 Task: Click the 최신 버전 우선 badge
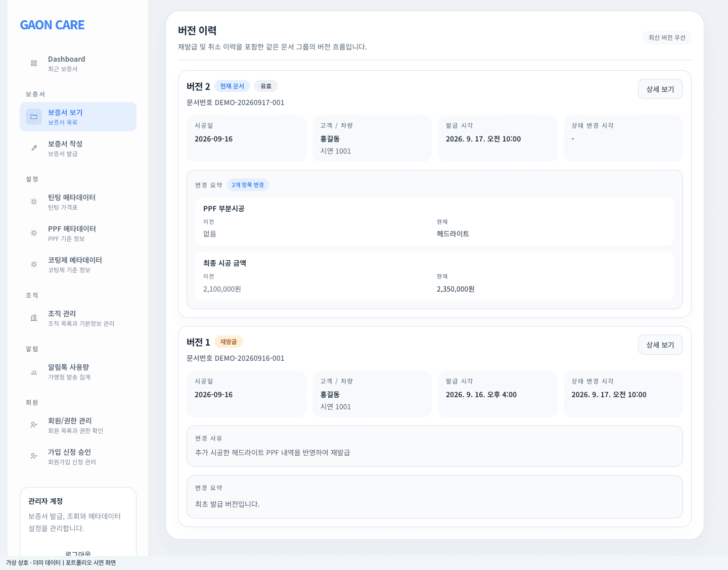click(667, 37)
